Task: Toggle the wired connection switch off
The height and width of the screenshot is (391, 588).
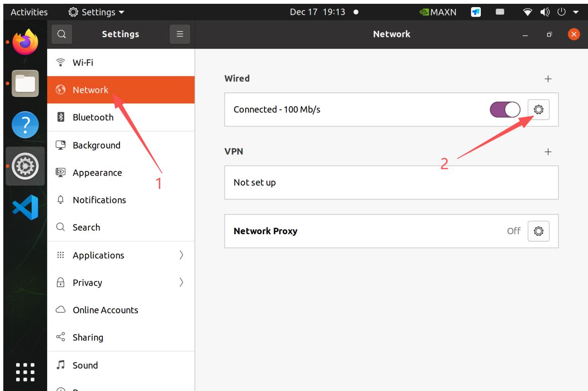Action: (505, 110)
